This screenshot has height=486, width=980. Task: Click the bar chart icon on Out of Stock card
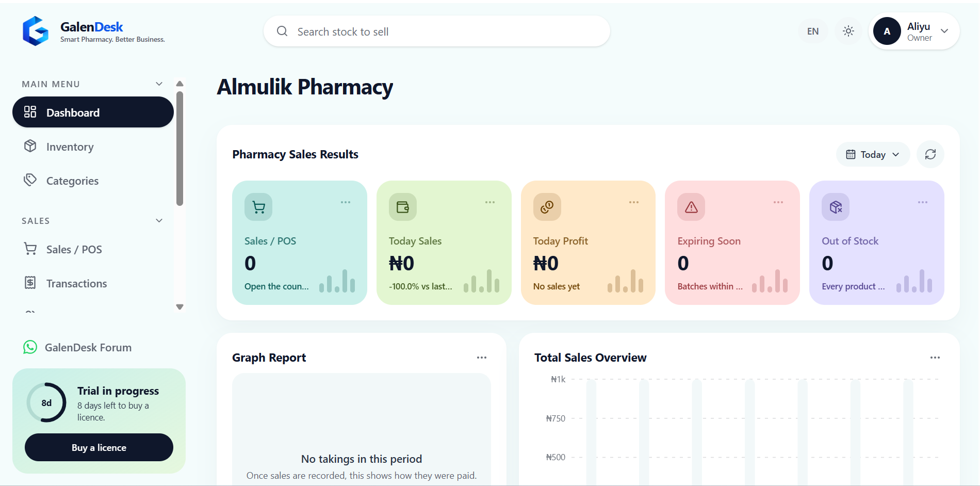(x=914, y=281)
